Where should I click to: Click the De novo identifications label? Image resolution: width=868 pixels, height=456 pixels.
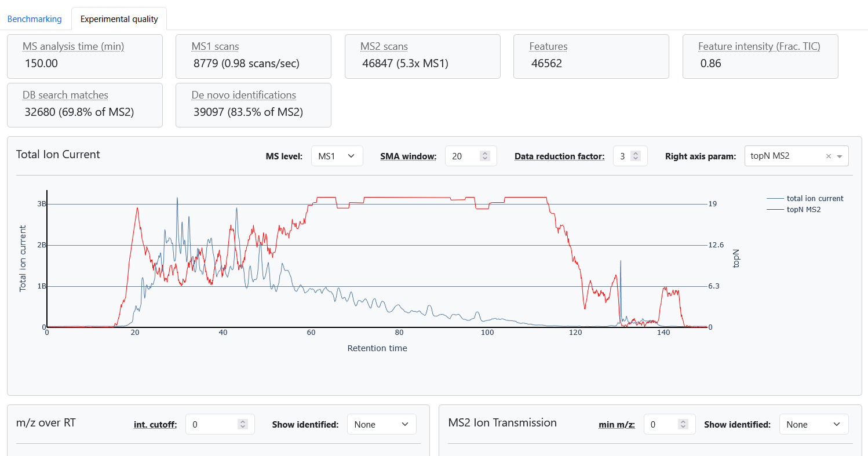click(x=243, y=95)
